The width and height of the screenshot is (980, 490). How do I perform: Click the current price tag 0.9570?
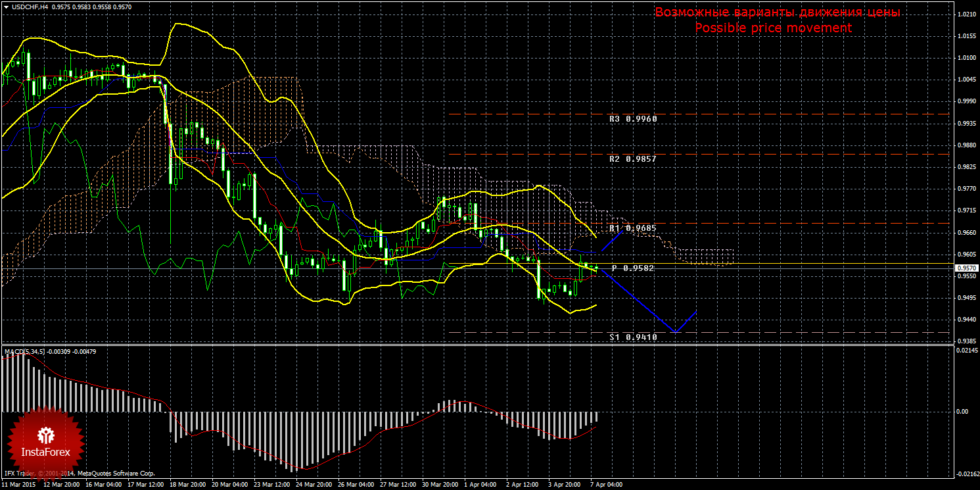(966, 268)
